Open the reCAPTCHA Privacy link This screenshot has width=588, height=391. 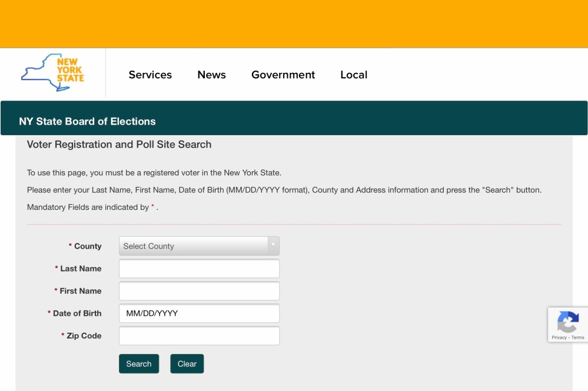(x=559, y=337)
